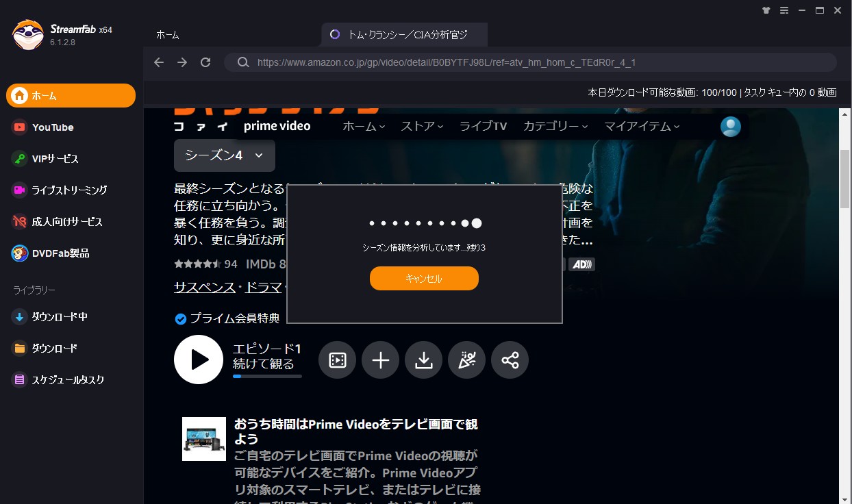The width and height of the screenshot is (852, 504).
Task: Click the prime video logo
Action: [277, 126]
